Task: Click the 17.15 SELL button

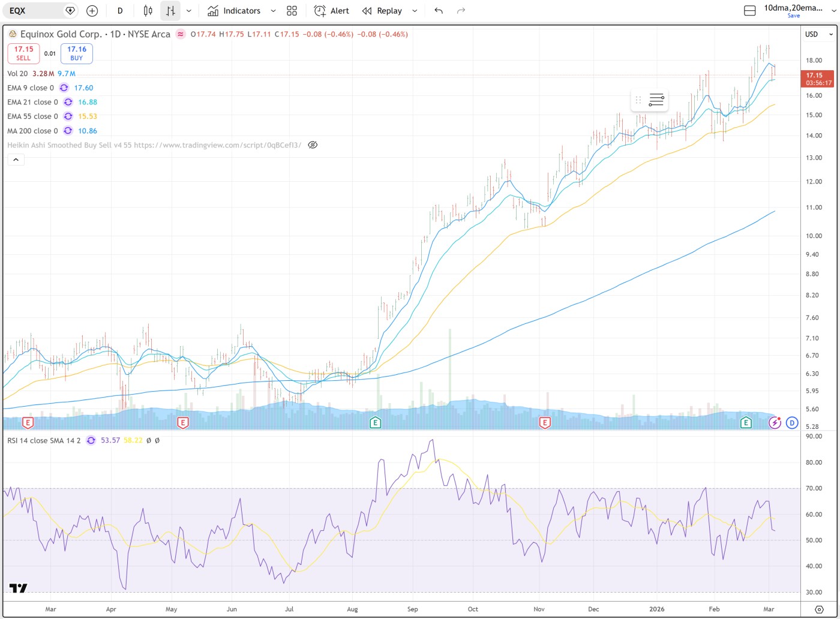Action: [23, 53]
